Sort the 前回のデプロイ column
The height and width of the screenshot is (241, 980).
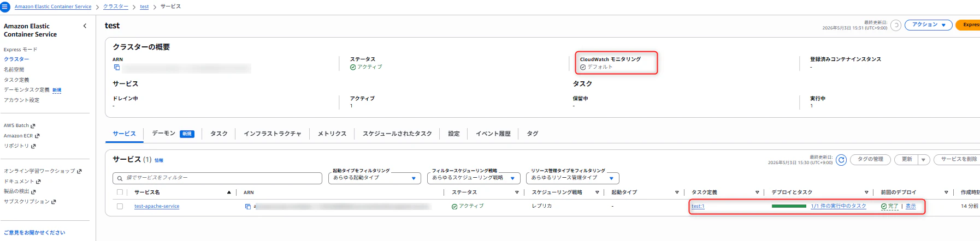946,192
